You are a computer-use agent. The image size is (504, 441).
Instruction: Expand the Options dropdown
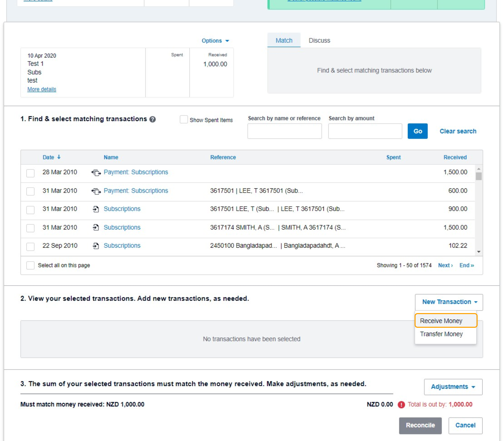pyautogui.click(x=215, y=41)
